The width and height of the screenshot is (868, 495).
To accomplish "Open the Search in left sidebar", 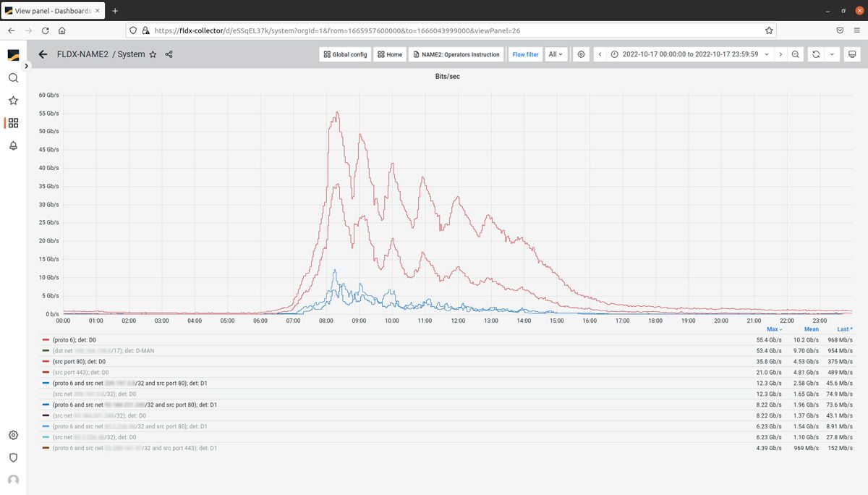I will [13, 77].
